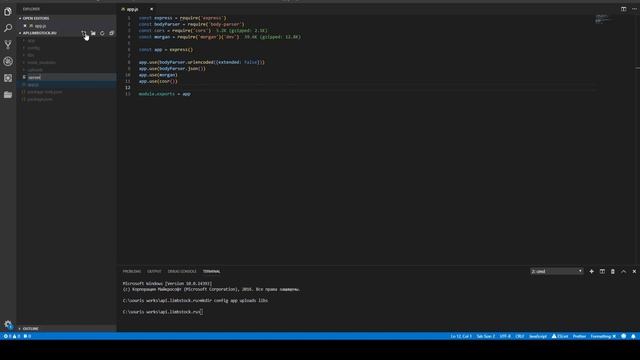The image size is (640, 360).
Task: Select app.js file in the file tree
Action: click(x=33, y=84)
